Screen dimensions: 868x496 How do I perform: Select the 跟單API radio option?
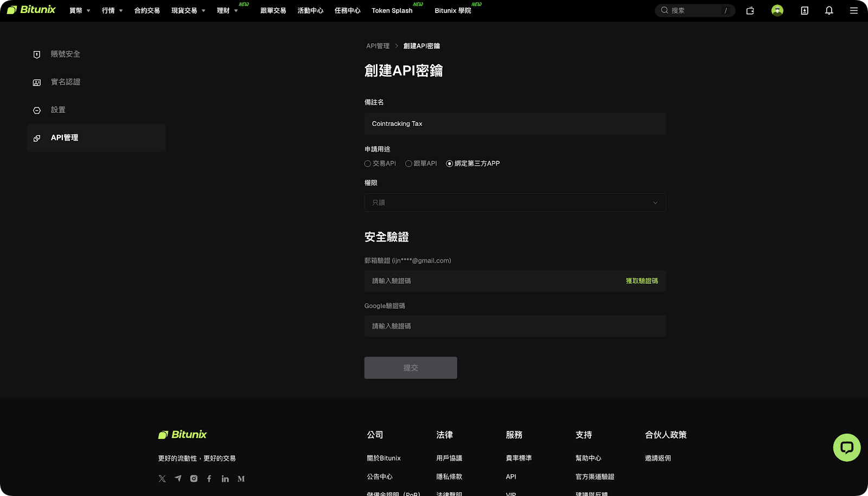click(x=409, y=163)
